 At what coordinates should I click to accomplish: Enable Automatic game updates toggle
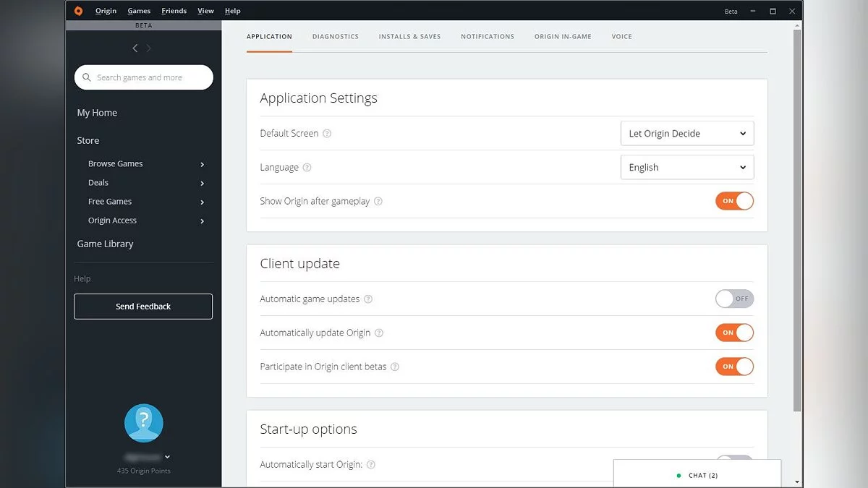click(x=734, y=299)
